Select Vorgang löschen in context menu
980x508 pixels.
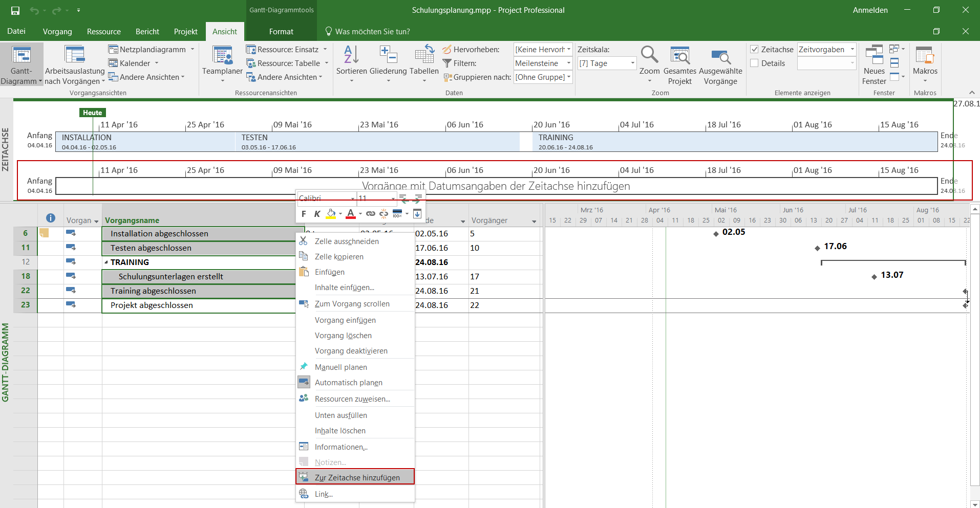click(x=343, y=336)
